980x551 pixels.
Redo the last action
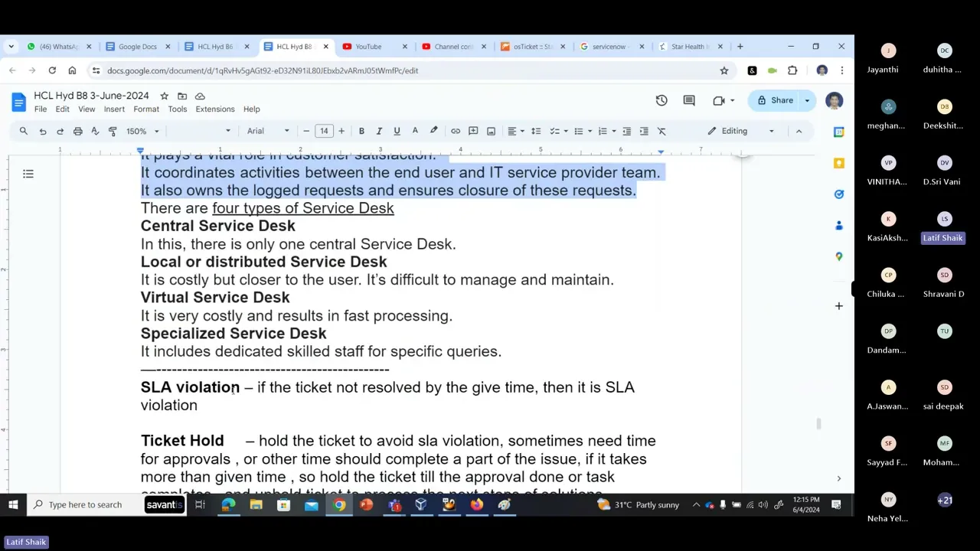point(60,131)
